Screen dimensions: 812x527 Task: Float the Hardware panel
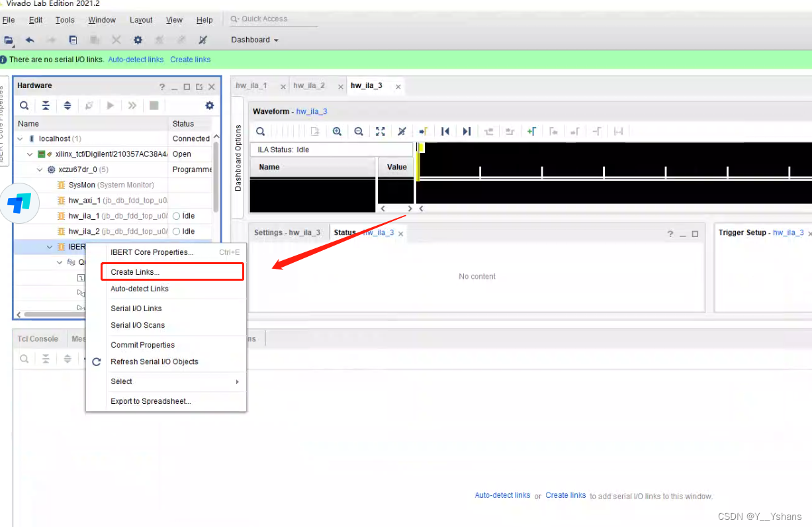click(x=199, y=87)
